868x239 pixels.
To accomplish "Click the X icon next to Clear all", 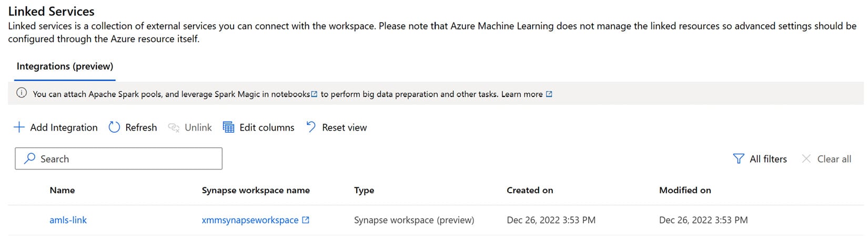I will 806,159.
